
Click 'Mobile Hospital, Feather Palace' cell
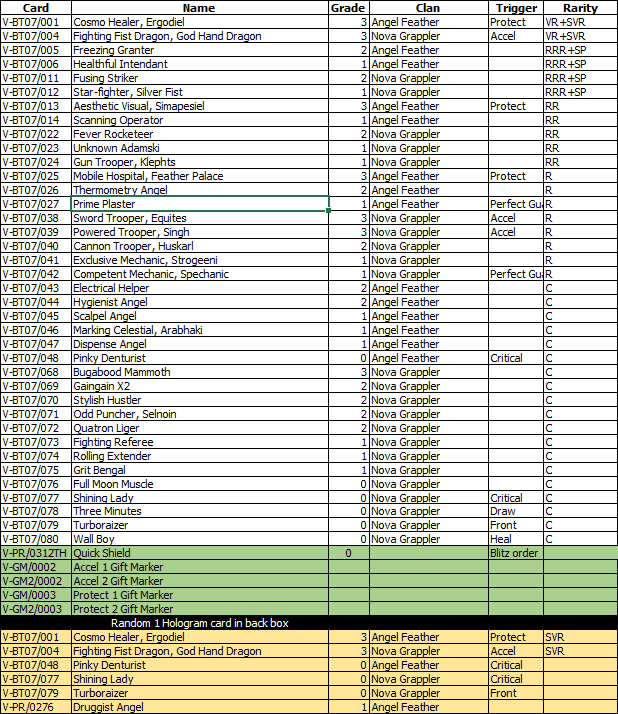pos(200,176)
